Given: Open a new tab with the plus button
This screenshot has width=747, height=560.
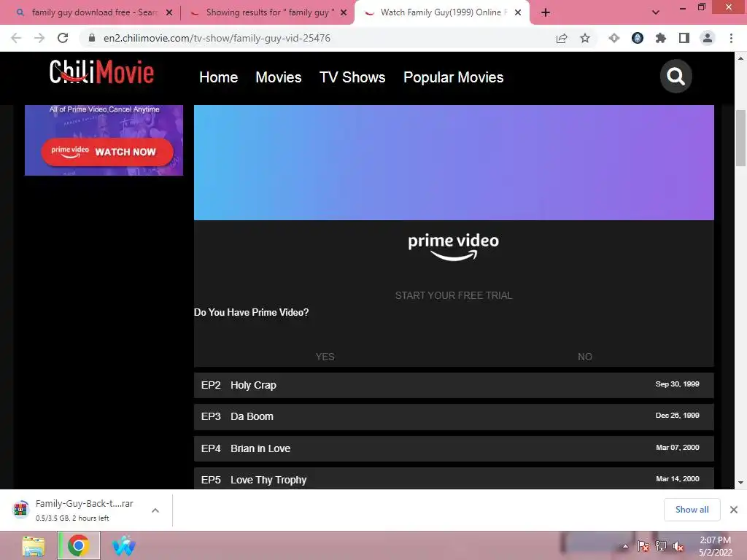Looking at the screenshot, I should 546,12.
